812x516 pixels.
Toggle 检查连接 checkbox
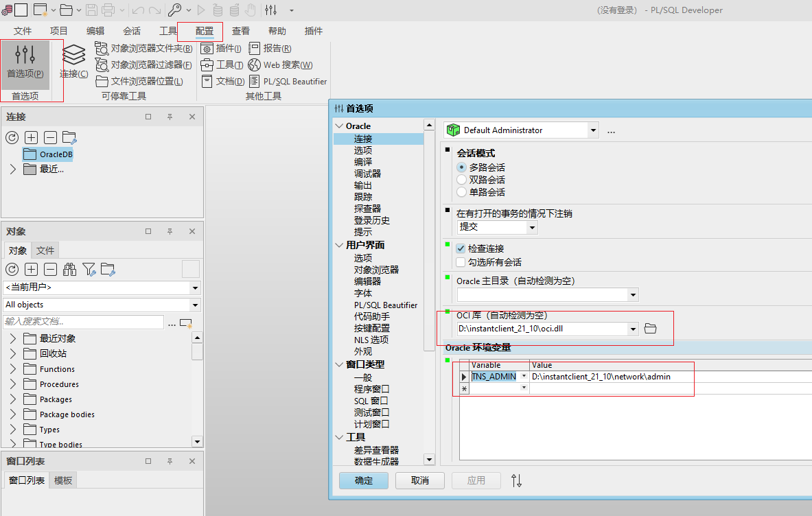[x=461, y=248]
